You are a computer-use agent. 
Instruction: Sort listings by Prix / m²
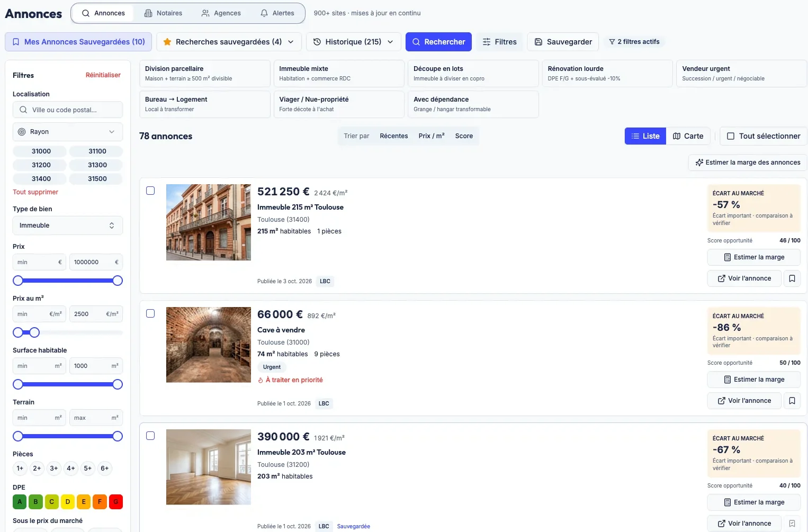coord(432,136)
